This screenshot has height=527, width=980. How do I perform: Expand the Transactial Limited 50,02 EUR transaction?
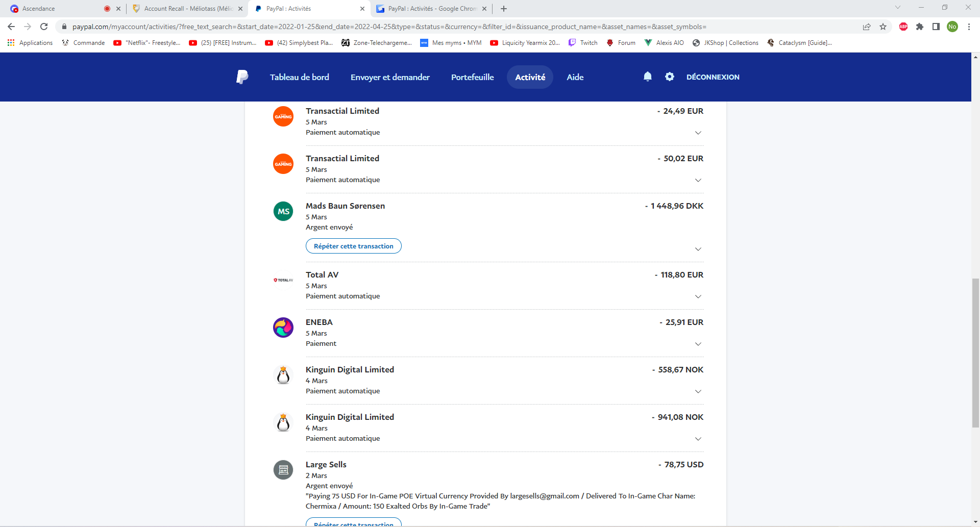point(698,180)
